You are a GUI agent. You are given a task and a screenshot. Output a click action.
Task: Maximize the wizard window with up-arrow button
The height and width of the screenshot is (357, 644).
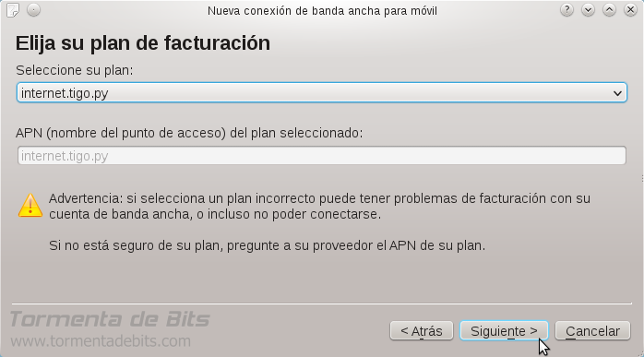click(610, 10)
